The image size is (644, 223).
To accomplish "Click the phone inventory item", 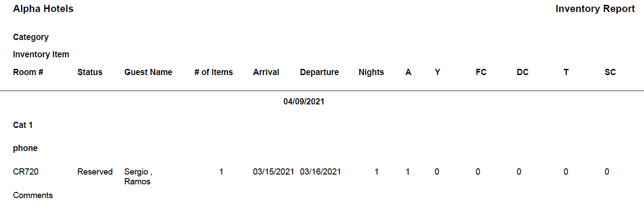I will tap(25, 148).
